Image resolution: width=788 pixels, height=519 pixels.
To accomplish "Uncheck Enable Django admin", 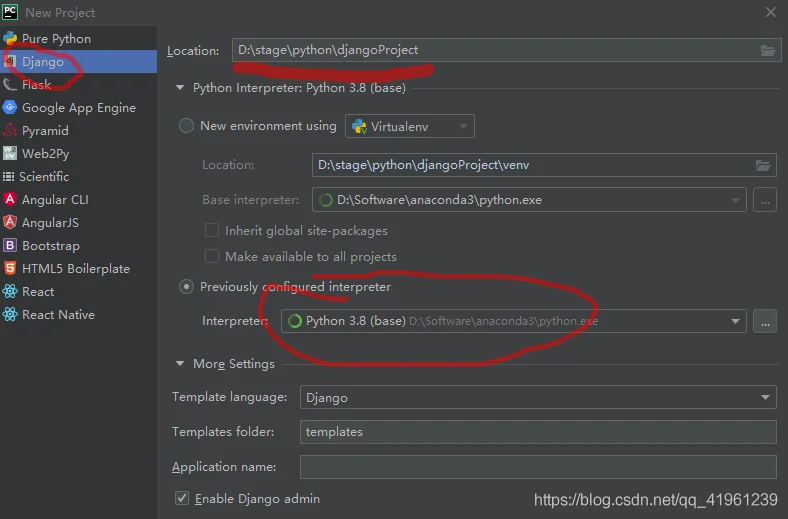I will coord(181,498).
